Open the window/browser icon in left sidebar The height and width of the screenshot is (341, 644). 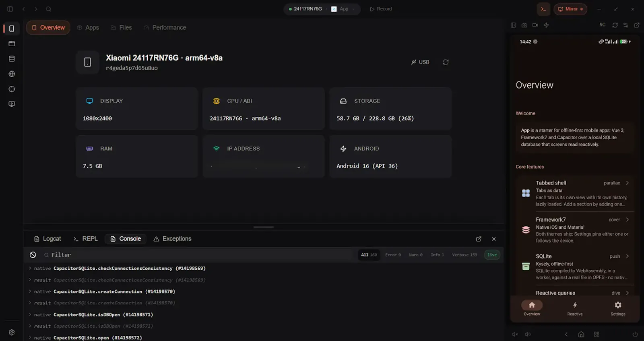tap(12, 43)
